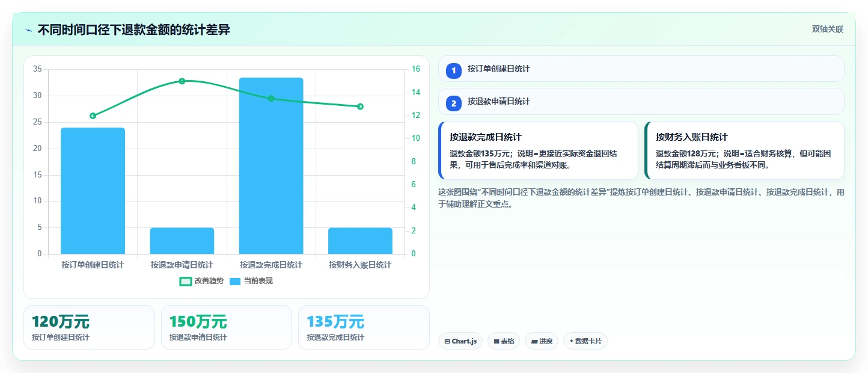Click the x-axis label 按退款申请日统计
The width and height of the screenshot is (868, 373).
[182, 265]
